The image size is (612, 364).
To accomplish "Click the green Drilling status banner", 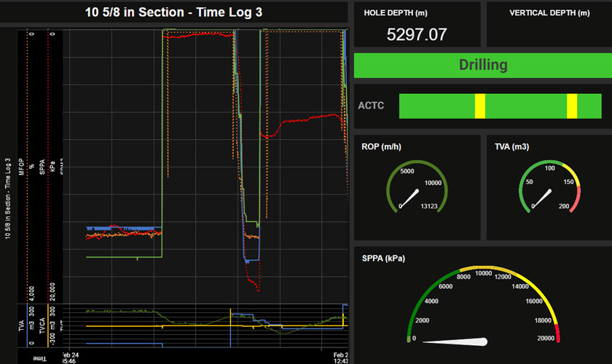I will coord(483,65).
